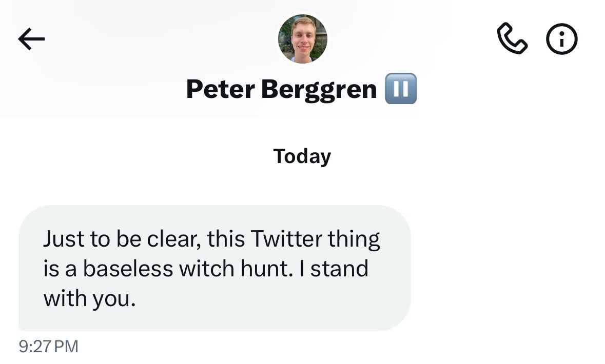Open Peter Berggren's profile photo
The image size is (605, 364).
(303, 38)
